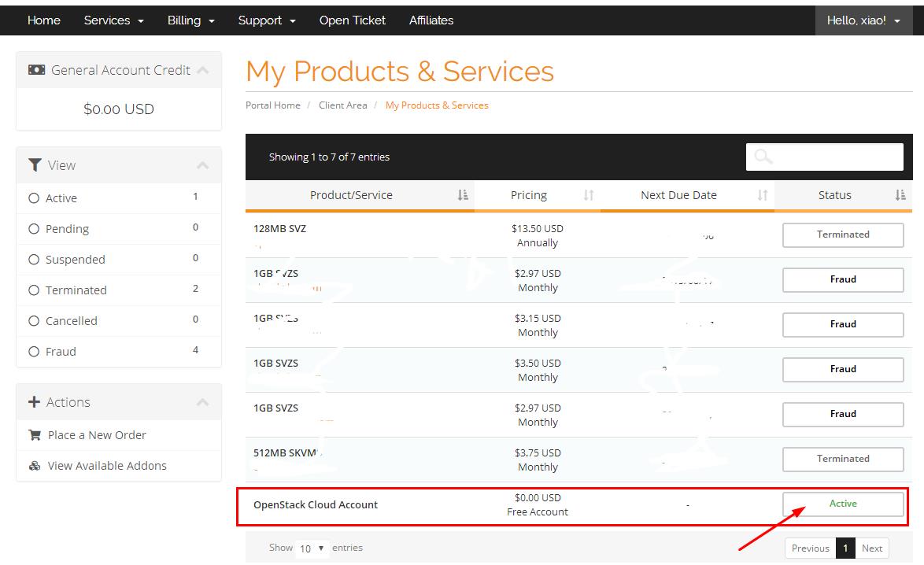Select the Pending filter radio button
The image size is (924, 565).
coord(34,228)
